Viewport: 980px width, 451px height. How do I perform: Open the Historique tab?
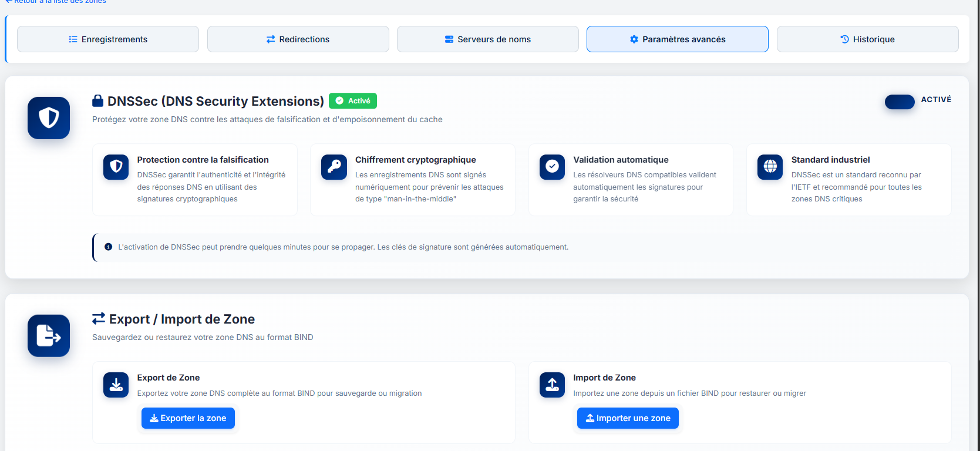[x=867, y=39]
